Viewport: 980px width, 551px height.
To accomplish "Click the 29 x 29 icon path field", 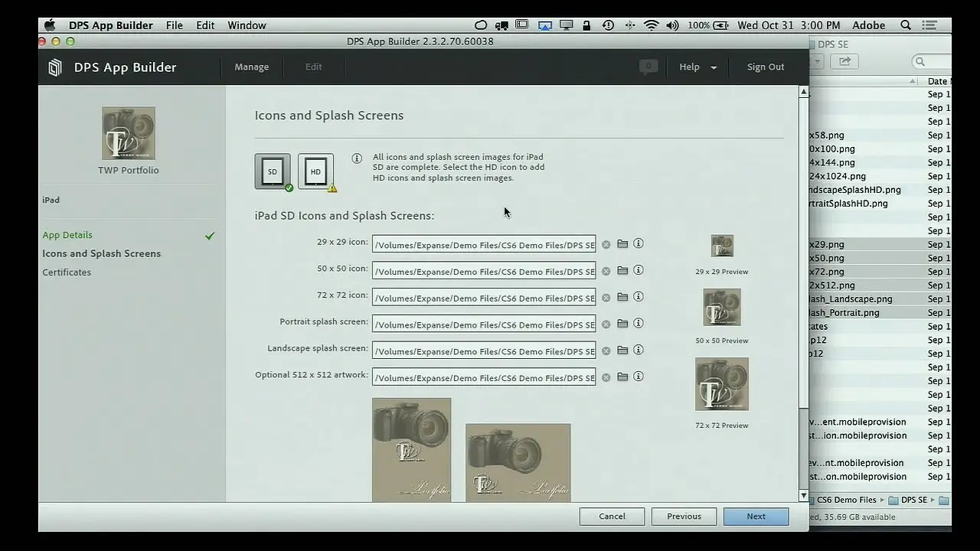I will 484,245.
